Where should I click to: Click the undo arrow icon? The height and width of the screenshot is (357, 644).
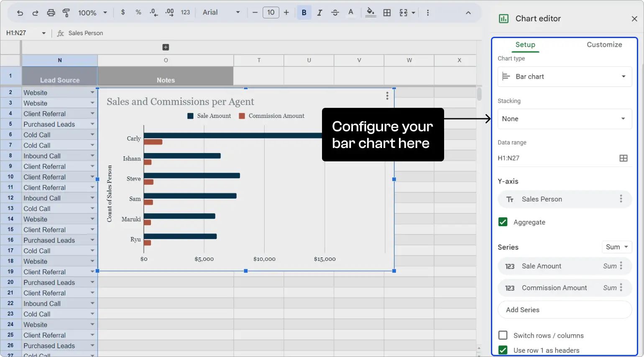[x=20, y=13]
